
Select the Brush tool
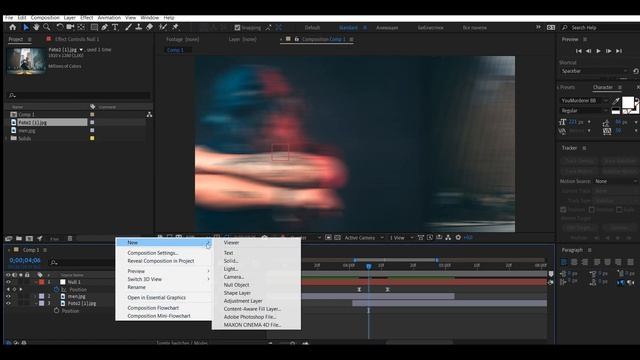point(129,27)
